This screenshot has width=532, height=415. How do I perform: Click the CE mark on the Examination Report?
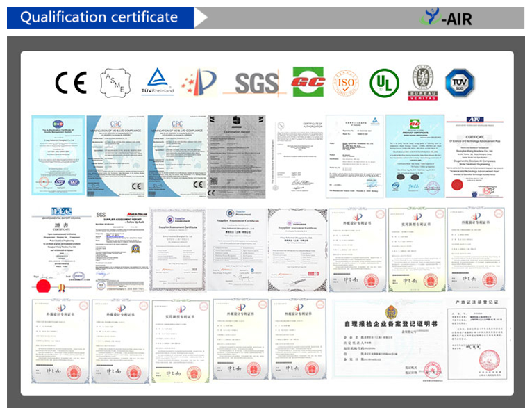(x=211, y=193)
